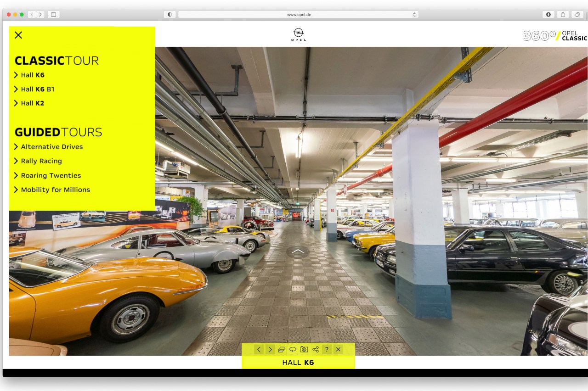
Task: Move forward using the floor arrow hotspot
Action: (298, 251)
